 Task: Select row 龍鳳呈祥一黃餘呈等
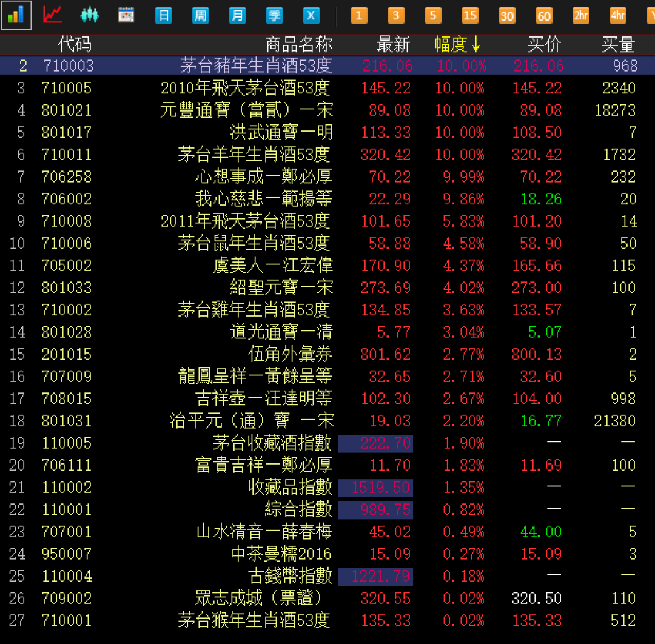[327, 377]
